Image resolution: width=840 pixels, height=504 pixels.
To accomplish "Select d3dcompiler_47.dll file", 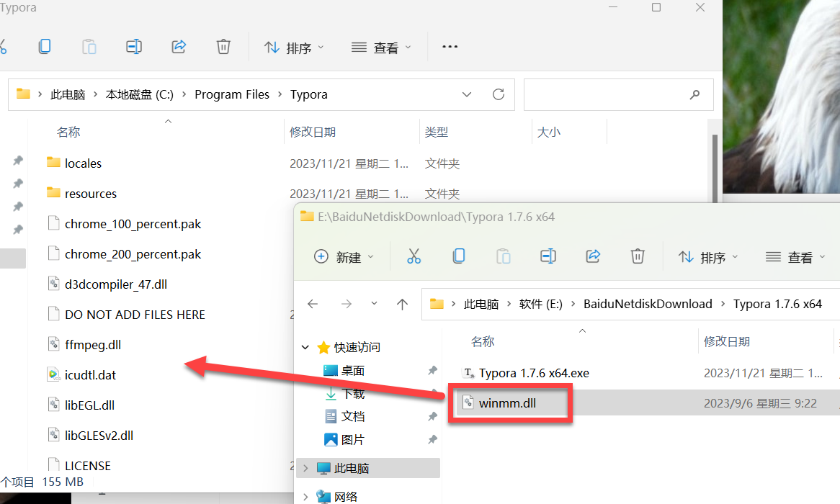I will pos(116,284).
